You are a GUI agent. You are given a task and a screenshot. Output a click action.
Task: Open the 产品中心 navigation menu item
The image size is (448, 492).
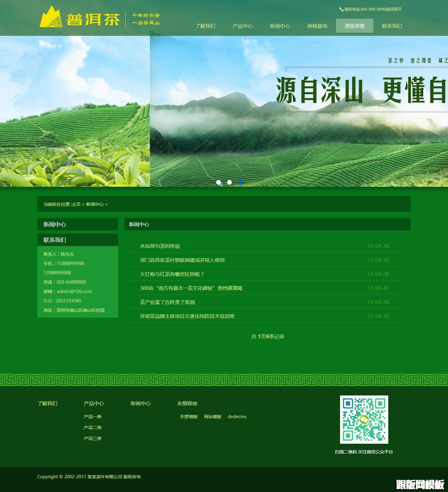[243, 26]
